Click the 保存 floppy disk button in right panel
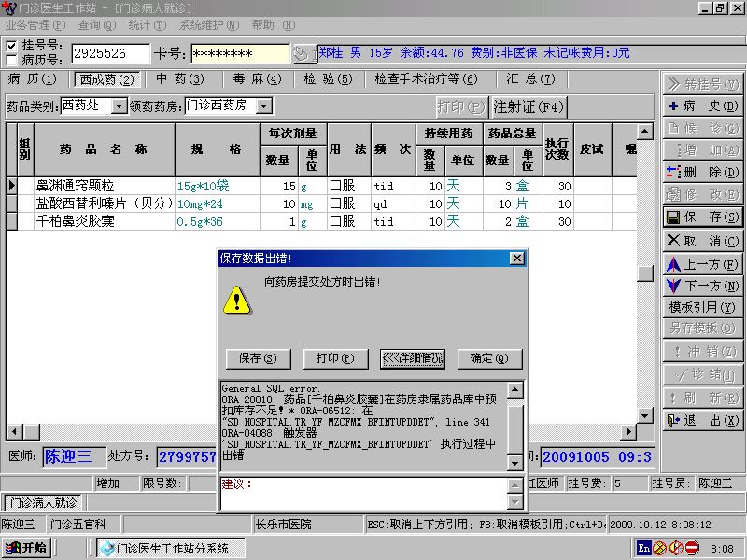Screen dimensions: 747x560 [703, 217]
